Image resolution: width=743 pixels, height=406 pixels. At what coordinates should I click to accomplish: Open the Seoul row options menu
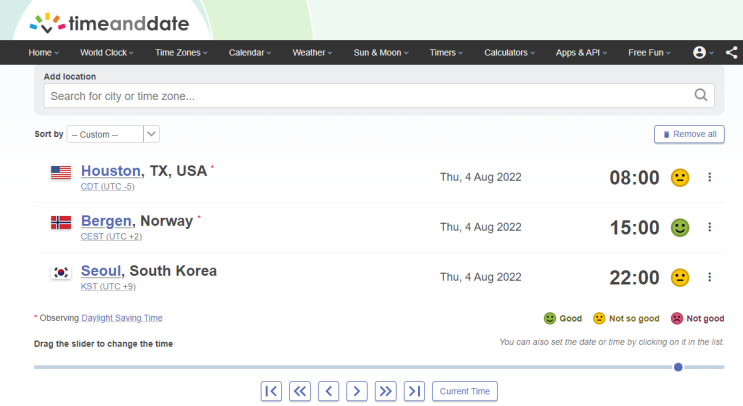coord(709,277)
